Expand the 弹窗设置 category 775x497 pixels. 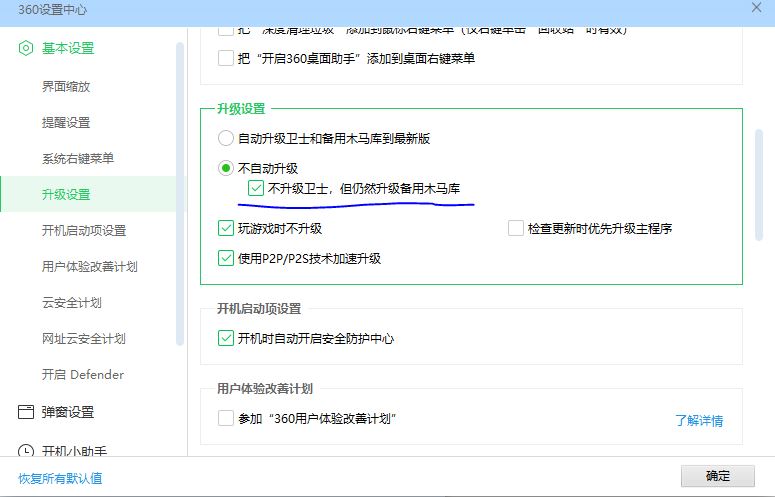coord(68,412)
